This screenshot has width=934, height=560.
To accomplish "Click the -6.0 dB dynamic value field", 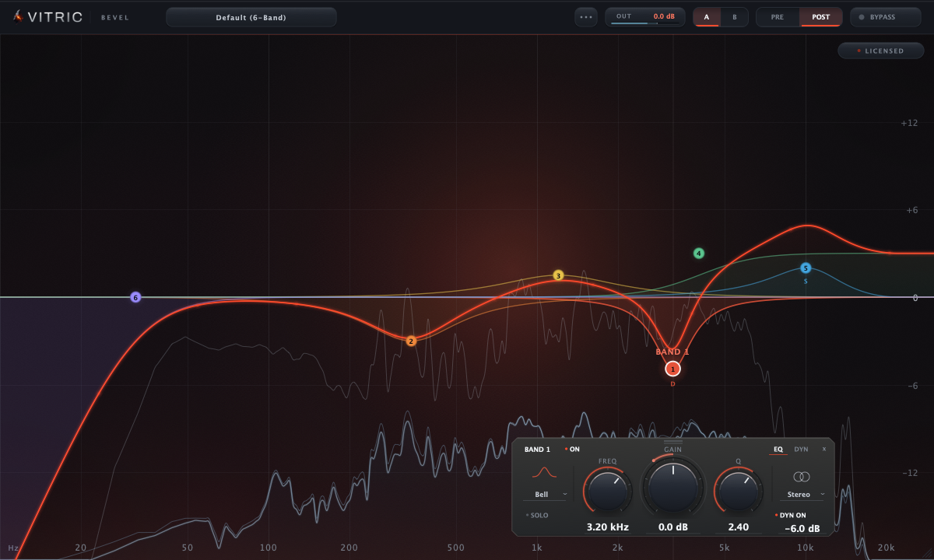I will 802,529.
